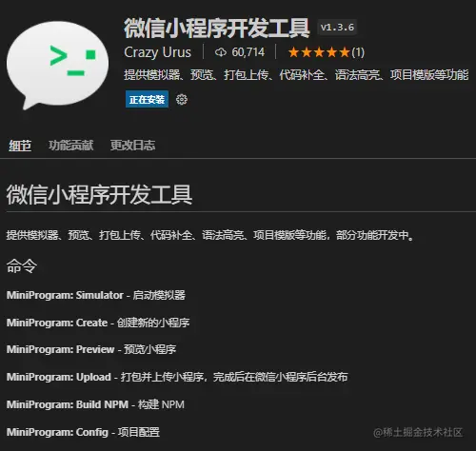The height and width of the screenshot is (451, 476).
Task: Switch to the 细节 tab
Action: click(20, 146)
